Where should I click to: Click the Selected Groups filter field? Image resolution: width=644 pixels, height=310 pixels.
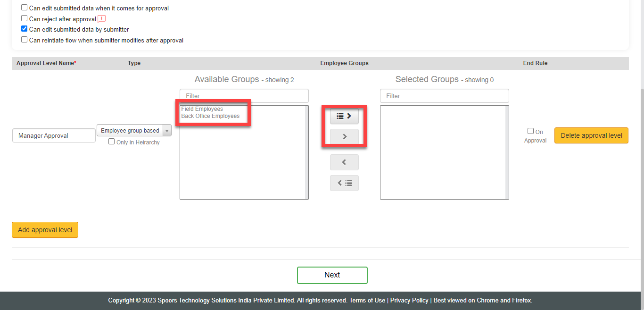tap(444, 96)
